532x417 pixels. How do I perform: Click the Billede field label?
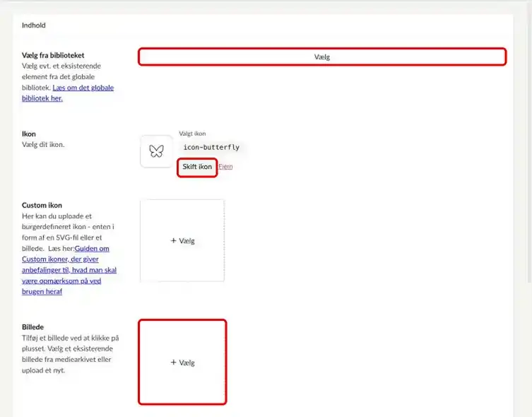point(32,327)
